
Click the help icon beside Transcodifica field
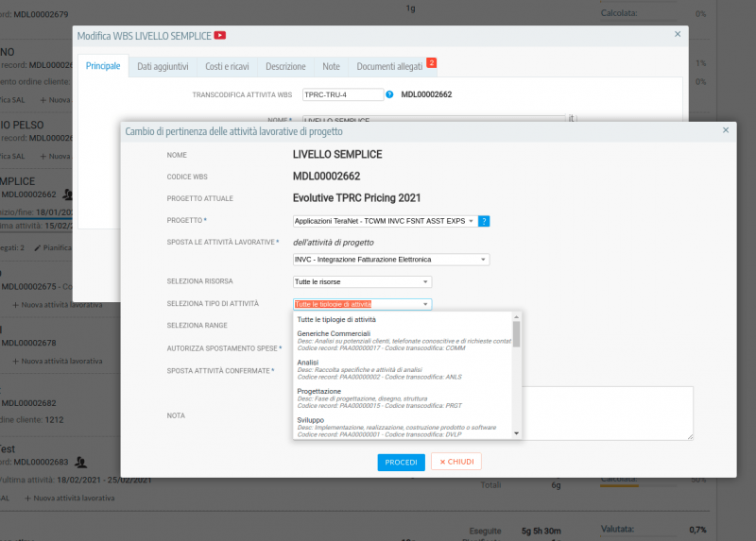[x=389, y=94]
